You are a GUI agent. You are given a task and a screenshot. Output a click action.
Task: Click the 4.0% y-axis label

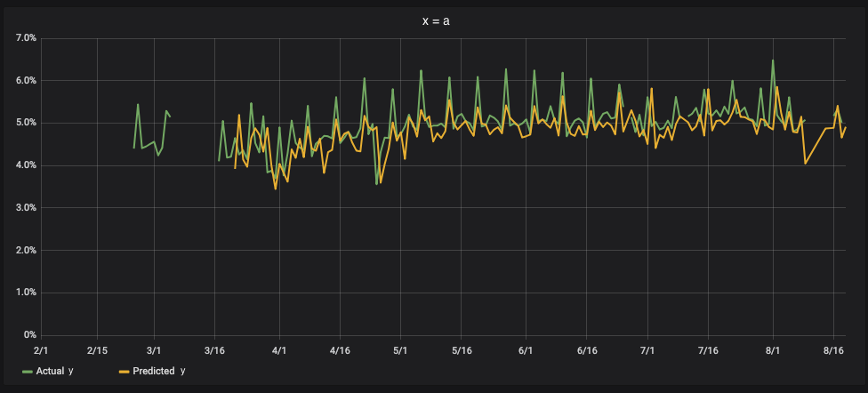(x=27, y=165)
